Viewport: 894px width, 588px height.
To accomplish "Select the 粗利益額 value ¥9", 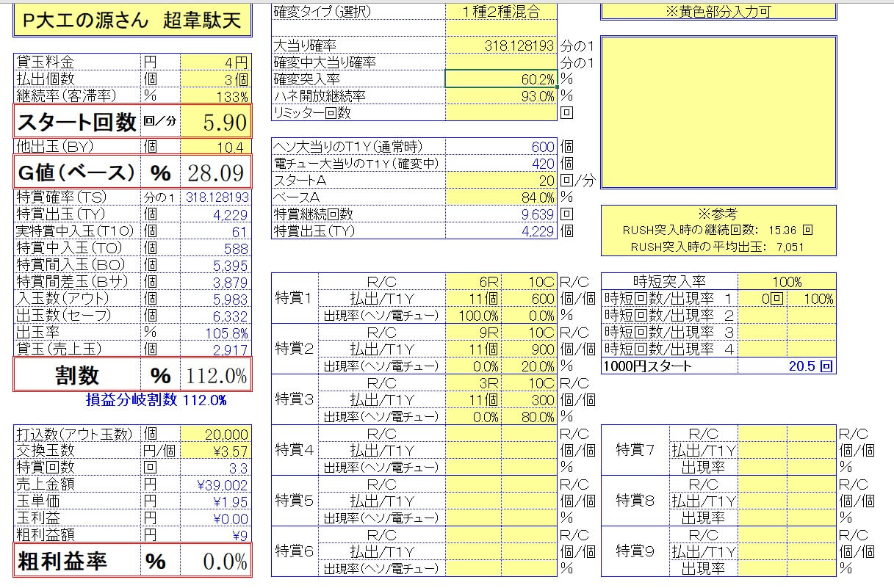I will point(215,534).
